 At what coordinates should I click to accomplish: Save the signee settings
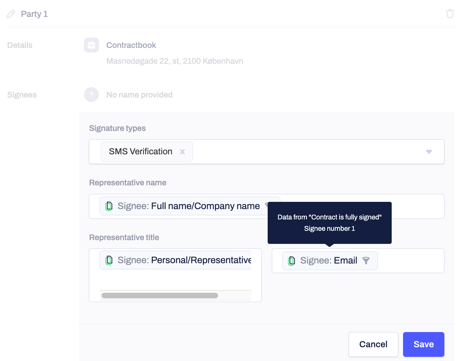(x=423, y=344)
